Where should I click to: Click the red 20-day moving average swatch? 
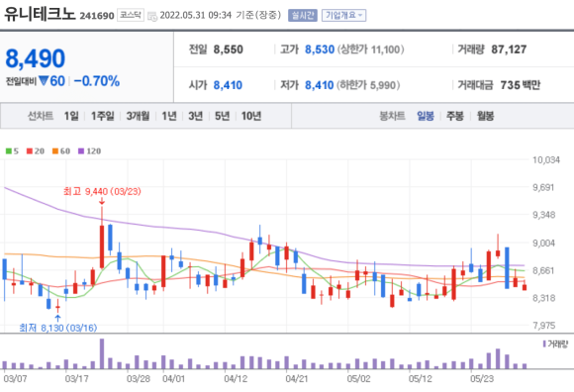[x=30, y=151]
